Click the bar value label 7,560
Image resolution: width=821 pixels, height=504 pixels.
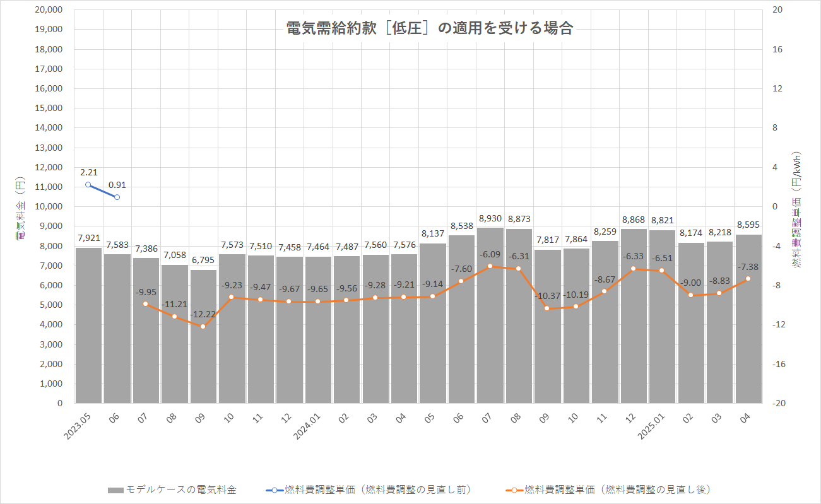pos(375,245)
